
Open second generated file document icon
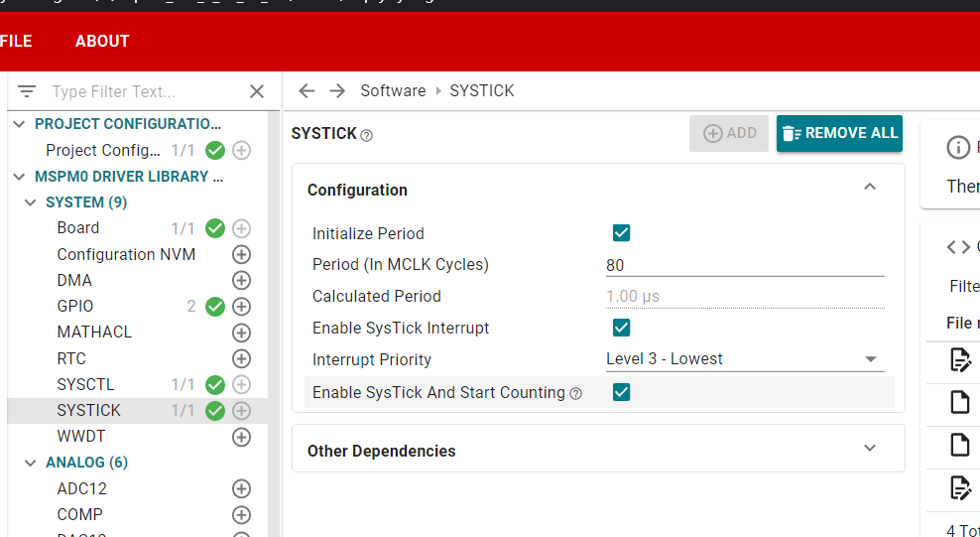(x=960, y=403)
